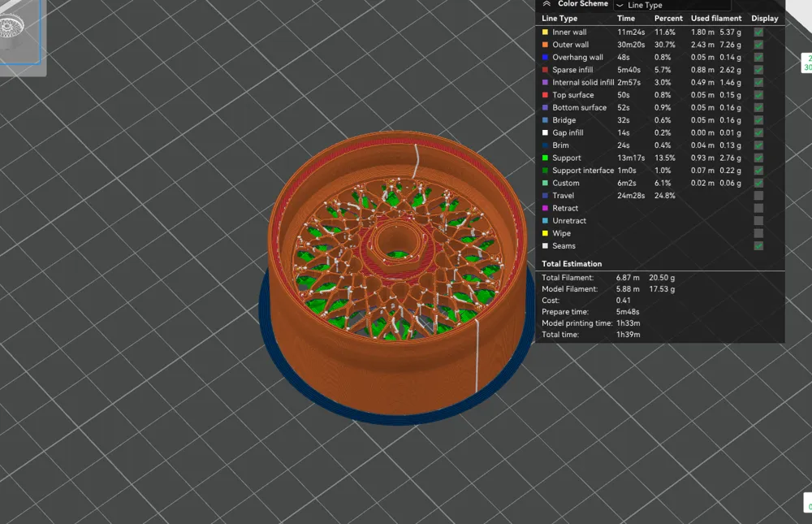Toggle Sparse infill display checkbox
The height and width of the screenshot is (524, 812).
(x=758, y=70)
